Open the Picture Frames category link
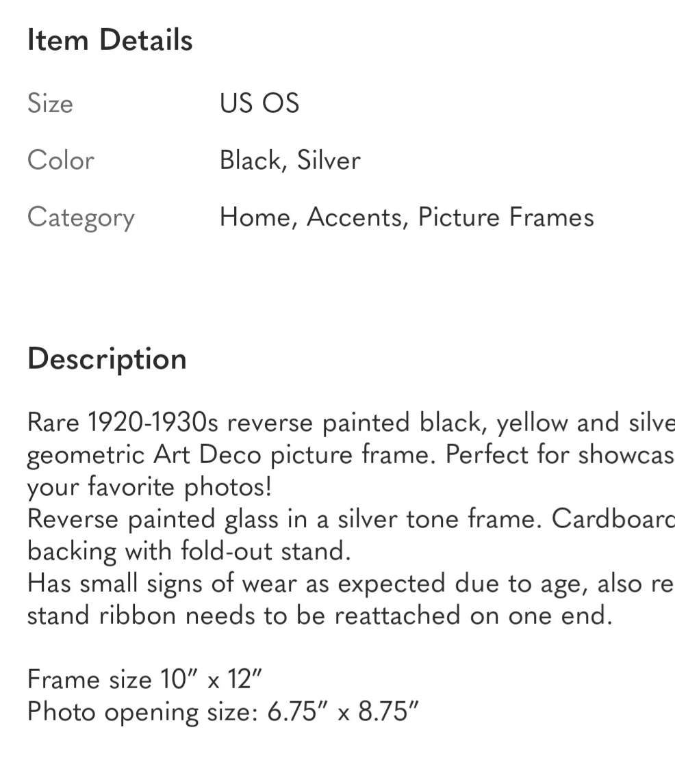Screen dimensions: 675x784 click(x=506, y=218)
